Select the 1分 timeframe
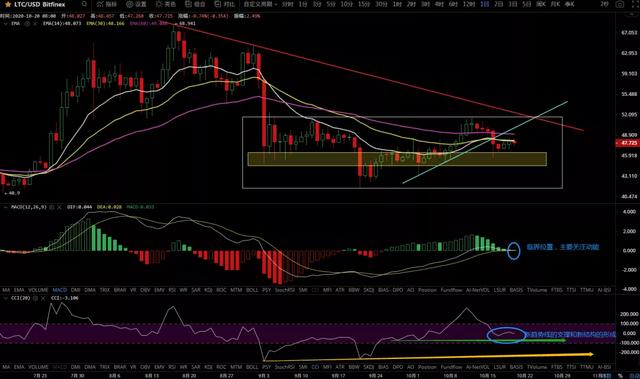The width and height of the screenshot is (640, 379). coord(302,4)
